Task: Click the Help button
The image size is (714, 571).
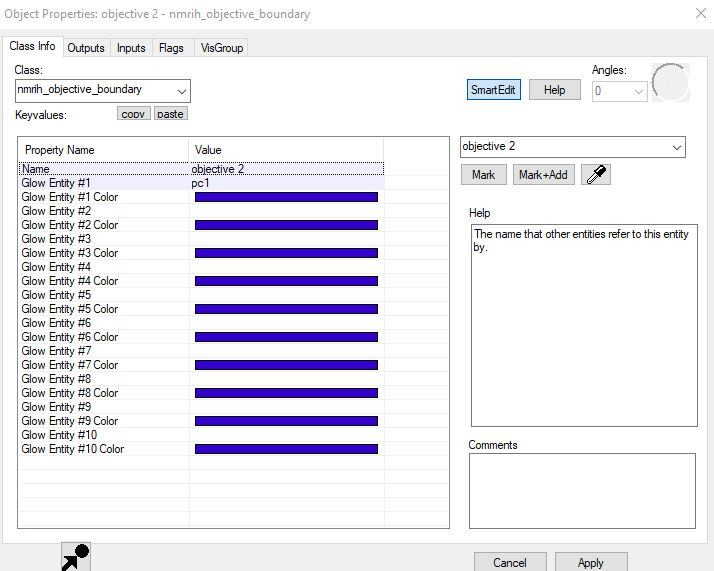Action: pos(555,90)
